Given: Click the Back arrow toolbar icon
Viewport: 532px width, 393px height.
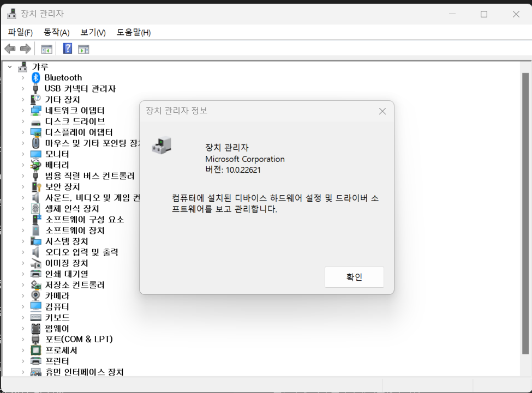Looking at the screenshot, I should click(10, 49).
